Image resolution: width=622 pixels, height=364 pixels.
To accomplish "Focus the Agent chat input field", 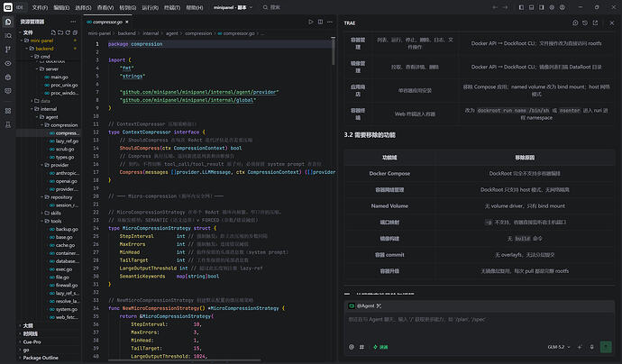I will coord(480,326).
